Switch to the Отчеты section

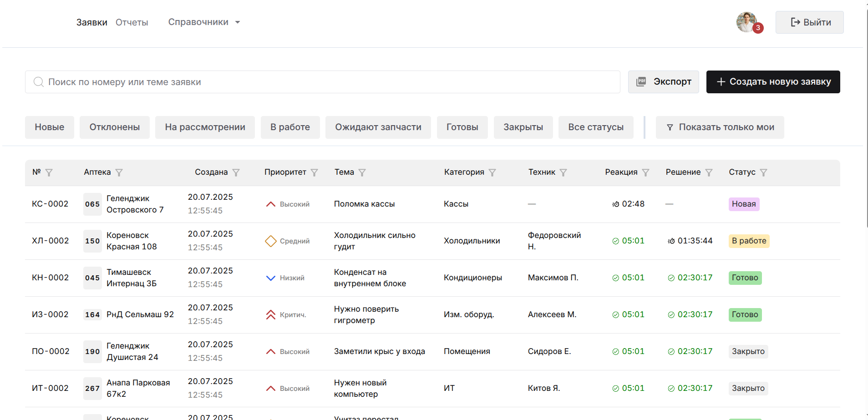[132, 22]
